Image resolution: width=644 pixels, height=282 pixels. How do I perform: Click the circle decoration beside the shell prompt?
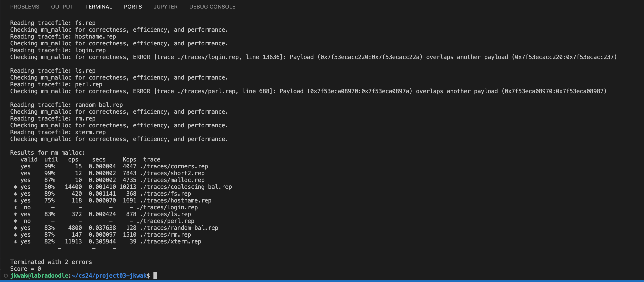6,276
